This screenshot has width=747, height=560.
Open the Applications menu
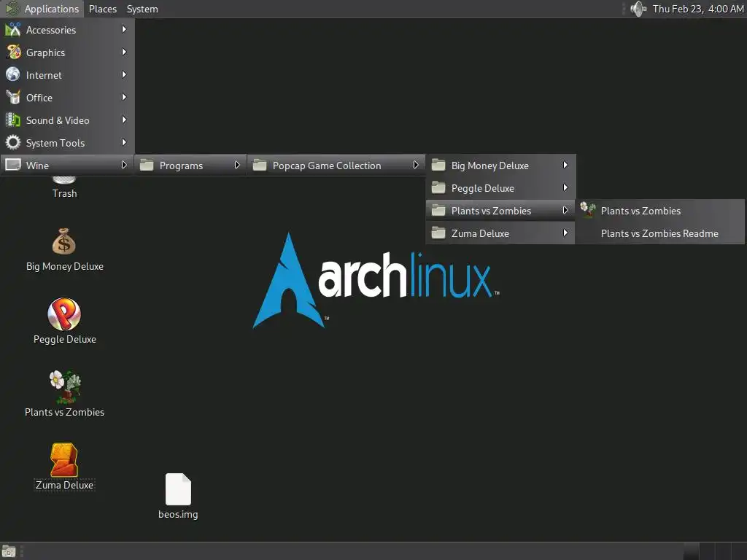pyautogui.click(x=42, y=9)
